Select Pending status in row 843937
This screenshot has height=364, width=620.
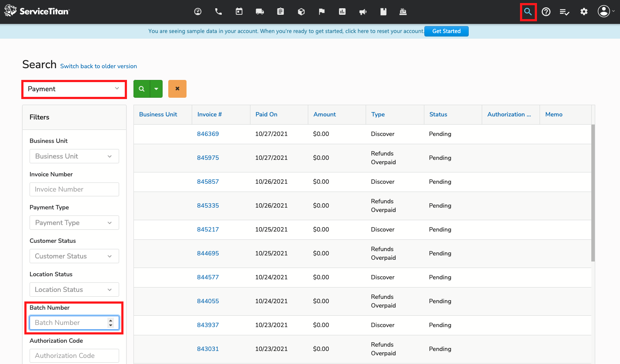(440, 325)
